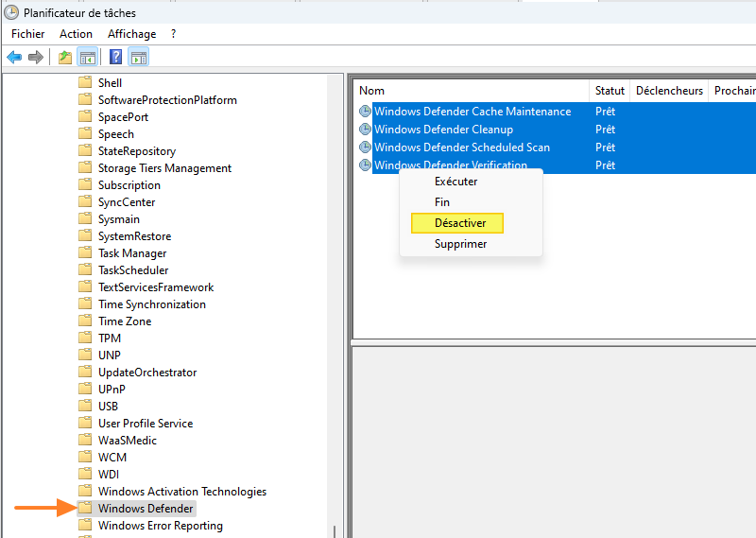
Task: Open the Fichier menu
Action: click(x=28, y=34)
